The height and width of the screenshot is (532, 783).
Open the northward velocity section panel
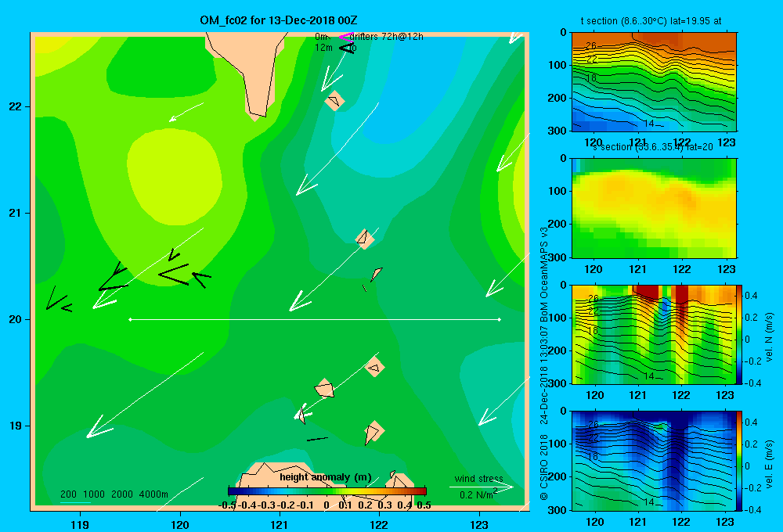tap(654, 334)
